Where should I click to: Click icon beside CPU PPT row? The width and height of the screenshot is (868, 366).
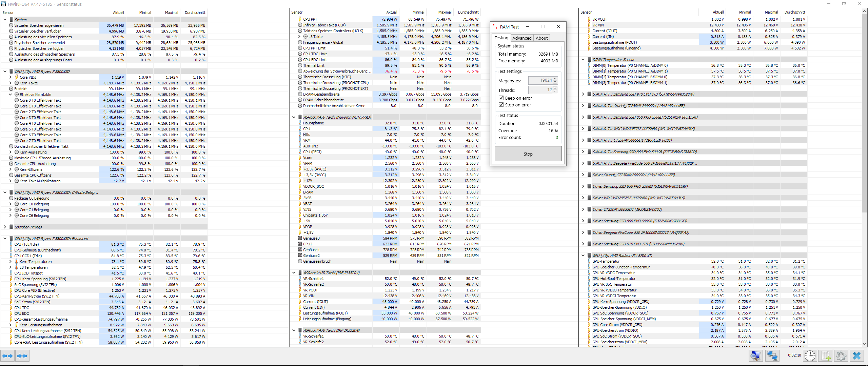pos(300,19)
